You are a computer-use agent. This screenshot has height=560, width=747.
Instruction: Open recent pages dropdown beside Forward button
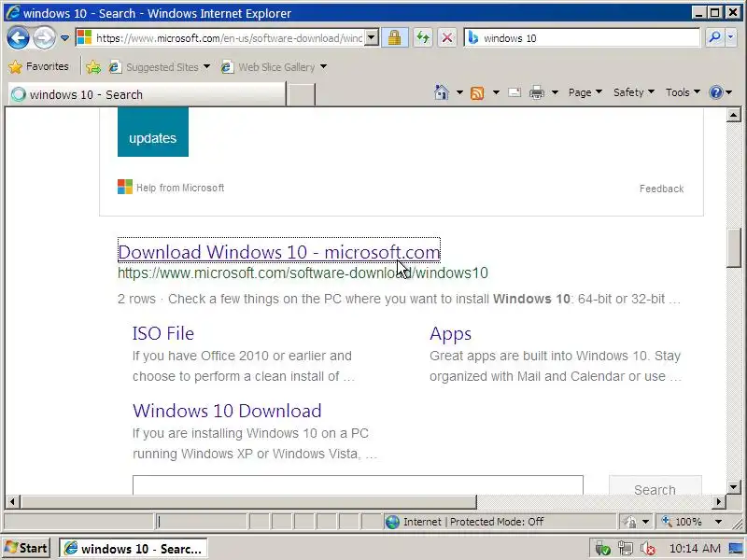click(64, 38)
